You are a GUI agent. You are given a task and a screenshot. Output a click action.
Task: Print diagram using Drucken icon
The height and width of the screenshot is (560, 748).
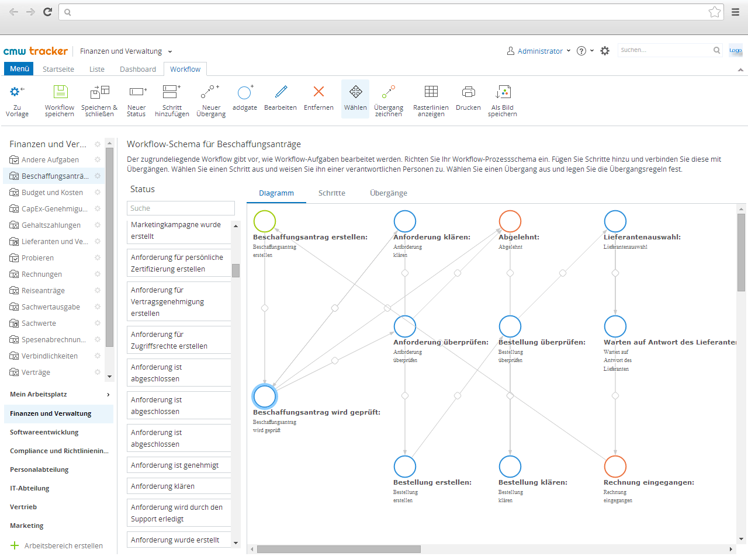(469, 92)
